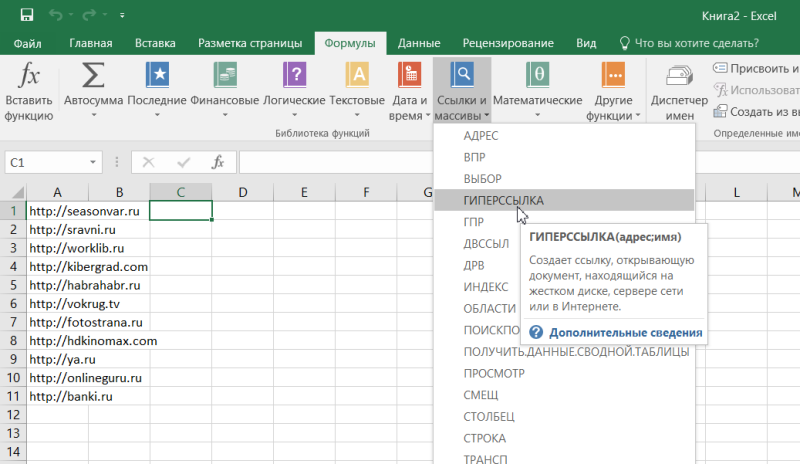Select the ГИПЕРССЫЛКА function from the menu
This screenshot has height=464, width=800.
pyautogui.click(x=564, y=200)
